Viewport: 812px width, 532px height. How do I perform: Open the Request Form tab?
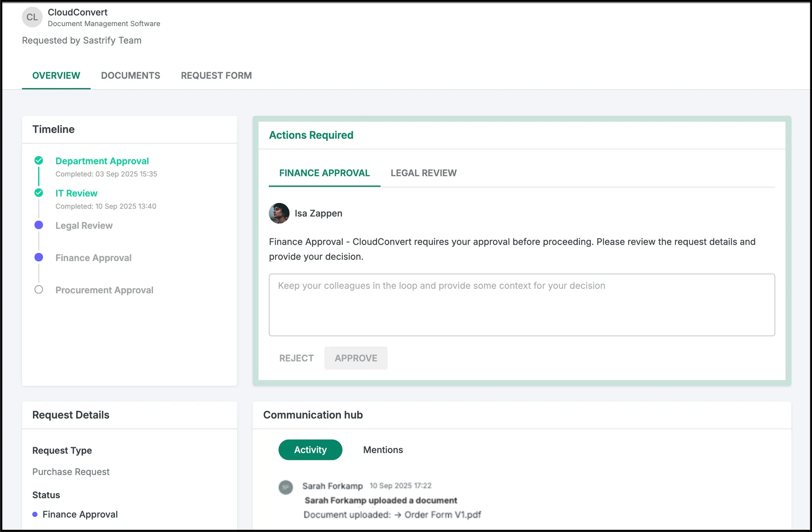(x=216, y=75)
